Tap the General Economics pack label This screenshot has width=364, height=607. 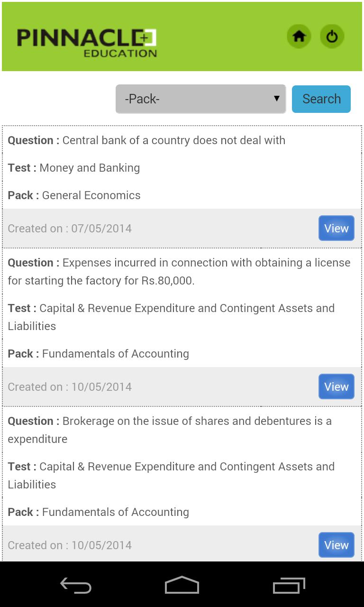tap(91, 195)
